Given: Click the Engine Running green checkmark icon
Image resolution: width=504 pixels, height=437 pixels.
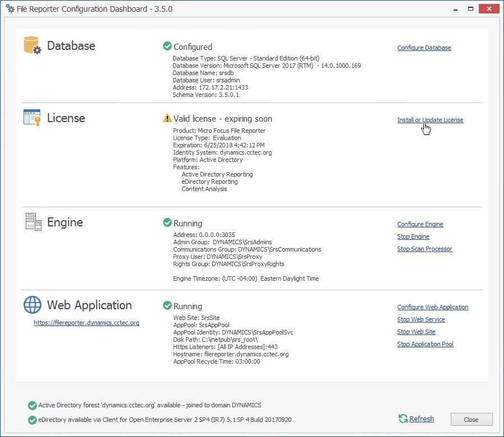Looking at the screenshot, I should (x=167, y=223).
